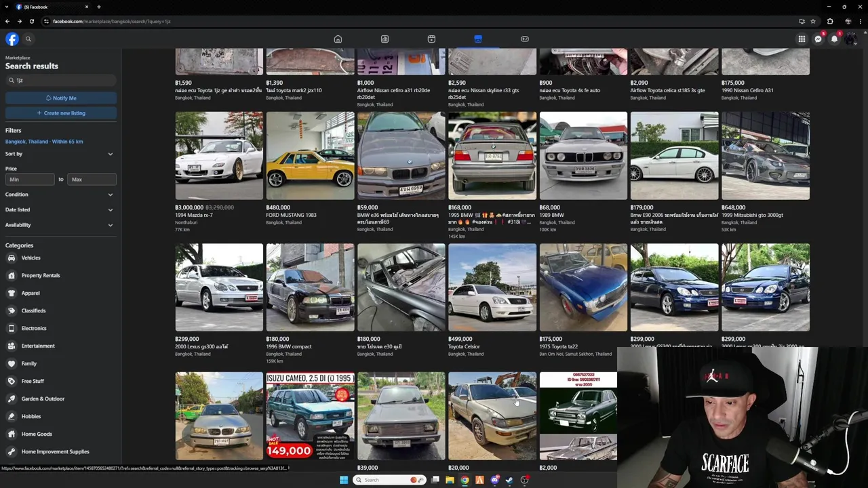Click the Facebook search magnifier button
The width and height of the screenshot is (868, 488).
28,39
